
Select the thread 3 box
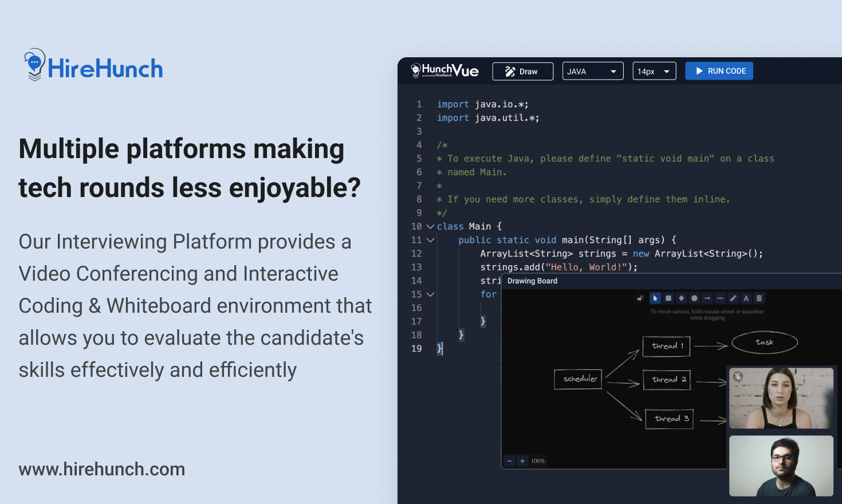click(670, 419)
